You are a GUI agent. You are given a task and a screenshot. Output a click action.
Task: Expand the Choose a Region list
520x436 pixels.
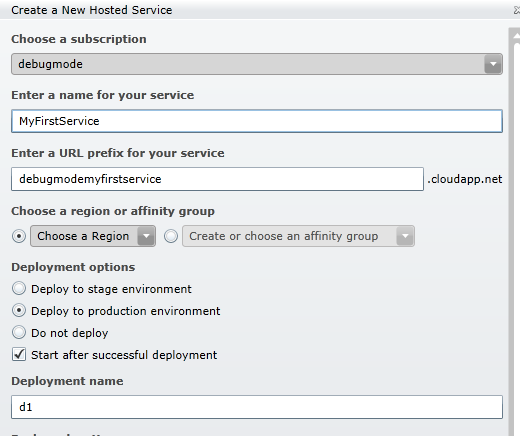93,236
